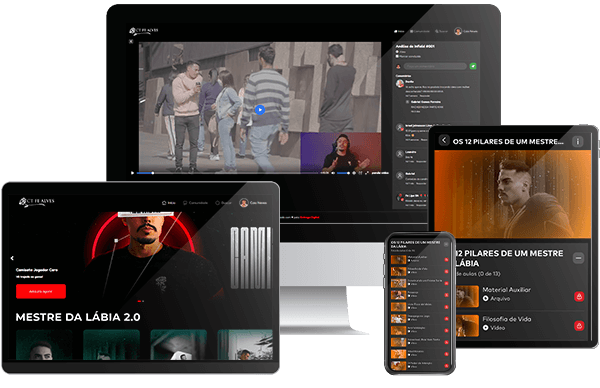Click the green send comment button
Screen dimensions: 600x388
pos(473,66)
